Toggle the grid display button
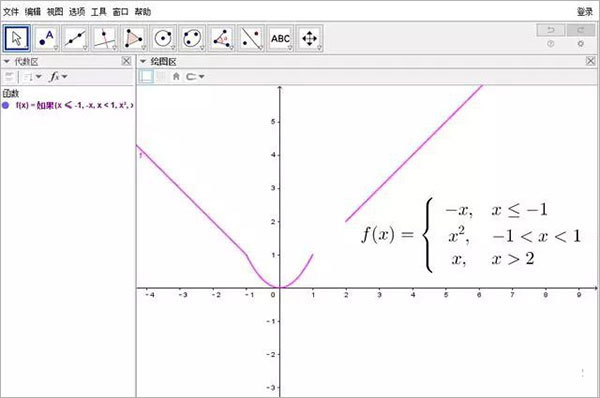 click(161, 77)
